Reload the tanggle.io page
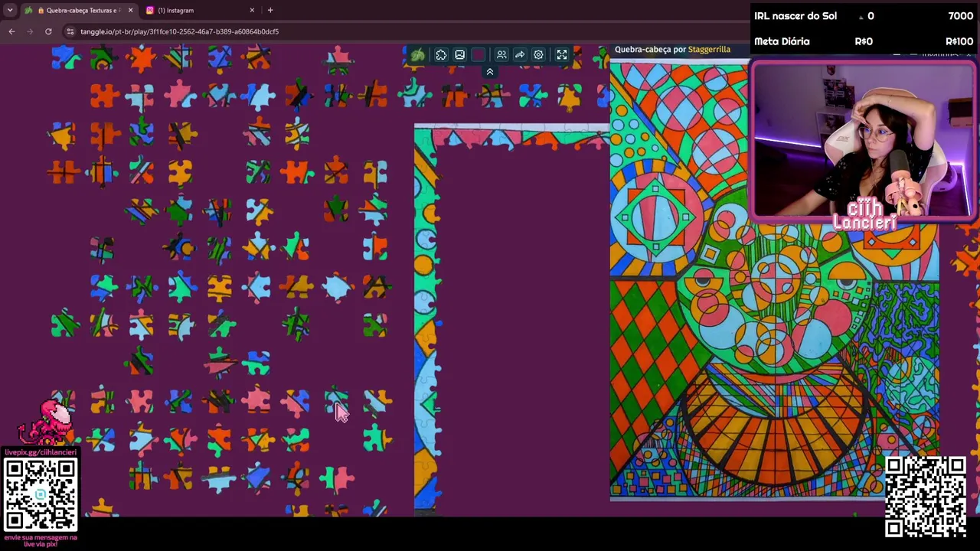980x551 pixels. click(x=48, y=31)
